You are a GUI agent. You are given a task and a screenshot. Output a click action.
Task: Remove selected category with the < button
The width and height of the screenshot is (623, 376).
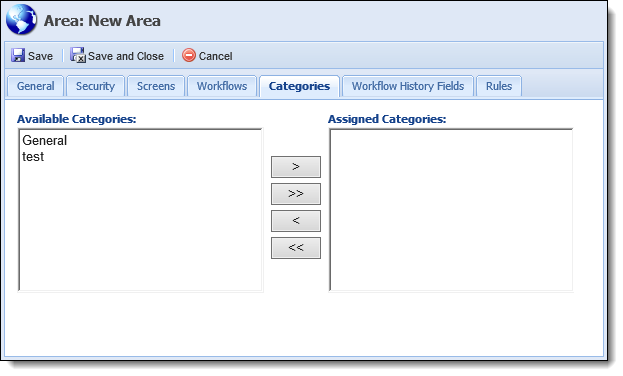pos(296,221)
